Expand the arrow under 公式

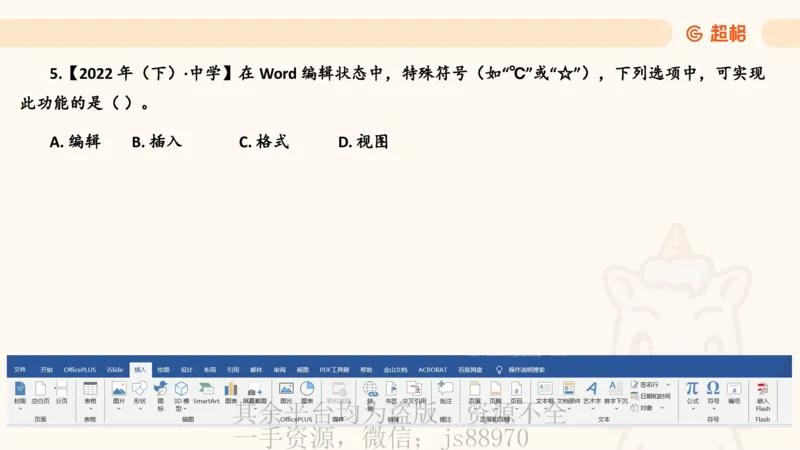692,409
